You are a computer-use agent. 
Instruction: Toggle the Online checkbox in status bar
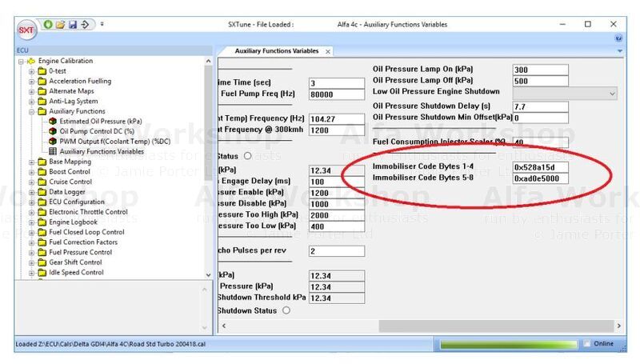coord(587,345)
